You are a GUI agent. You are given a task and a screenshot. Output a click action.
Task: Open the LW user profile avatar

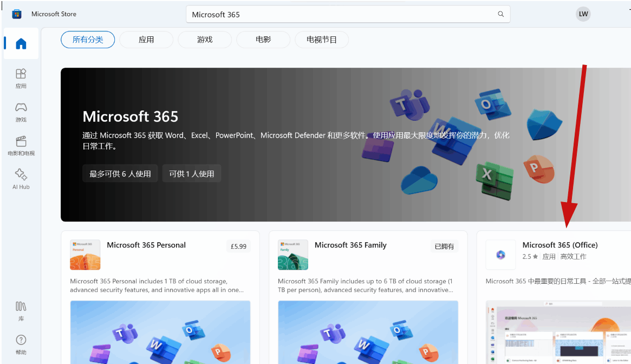pyautogui.click(x=583, y=14)
